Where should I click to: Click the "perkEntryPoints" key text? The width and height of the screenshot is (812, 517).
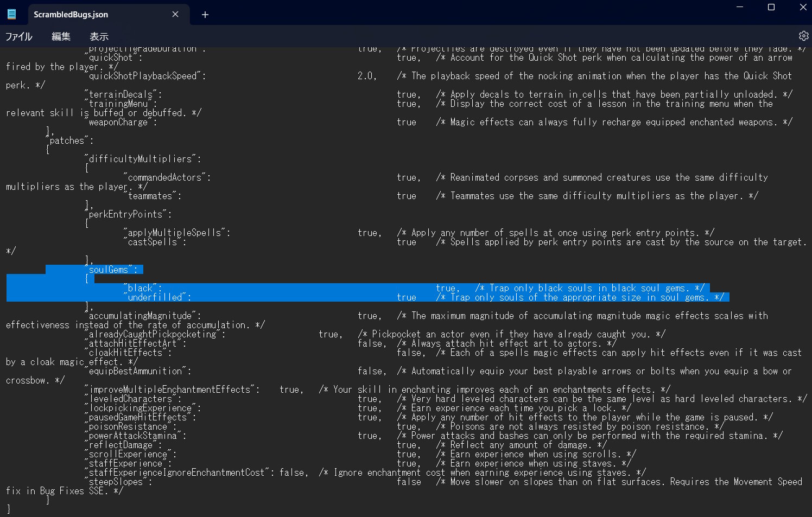(x=126, y=214)
